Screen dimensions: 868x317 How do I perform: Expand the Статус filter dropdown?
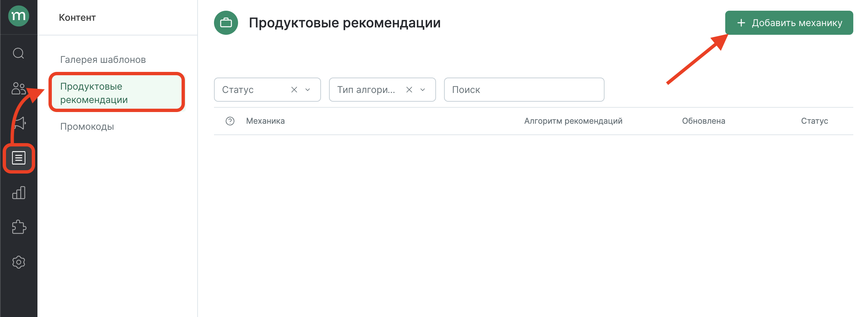point(308,90)
